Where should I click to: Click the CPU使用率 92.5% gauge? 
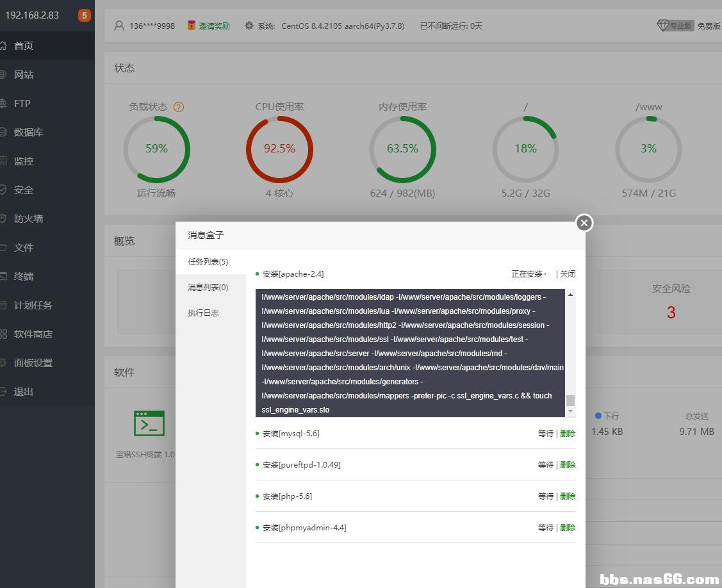[279, 149]
